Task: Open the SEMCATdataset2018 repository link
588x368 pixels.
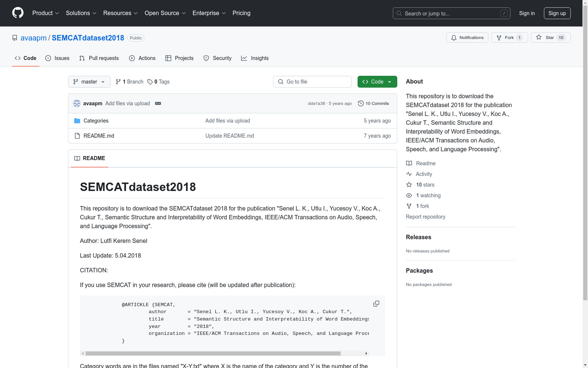Action: point(88,38)
